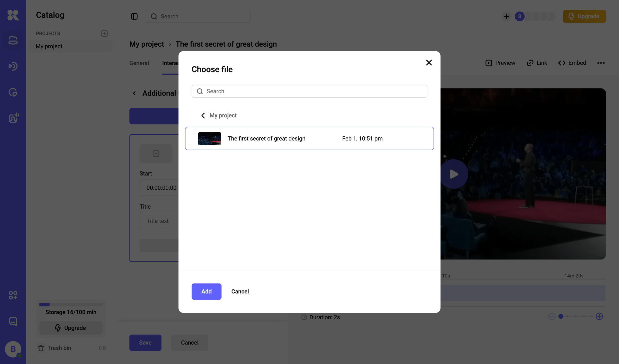
Task: Click the Title text field
Action: (159, 221)
